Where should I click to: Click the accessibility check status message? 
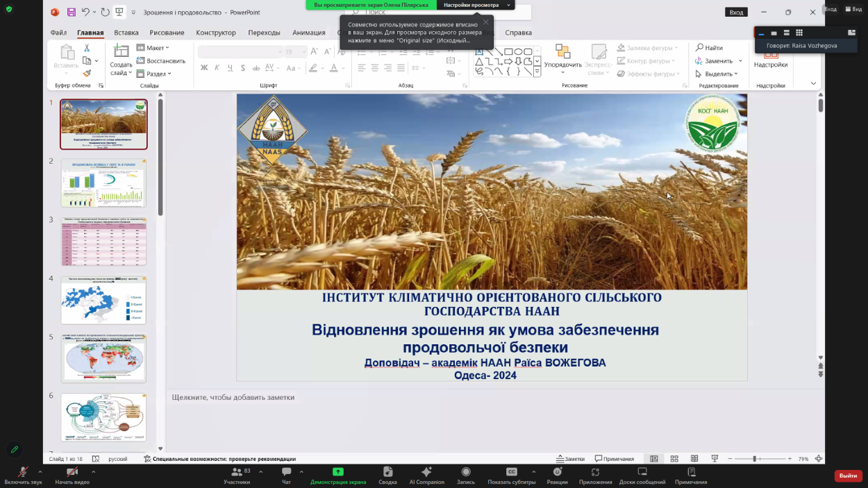click(219, 459)
